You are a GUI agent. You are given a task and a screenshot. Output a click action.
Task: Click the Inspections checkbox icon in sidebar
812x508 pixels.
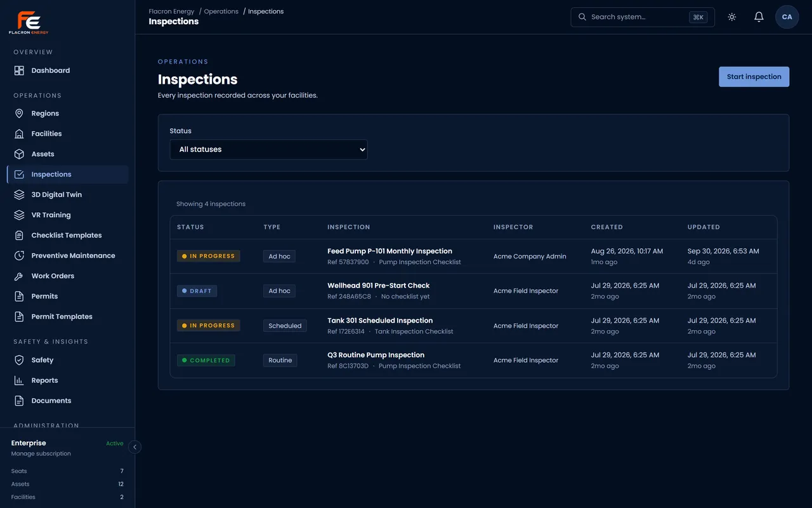pos(19,175)
